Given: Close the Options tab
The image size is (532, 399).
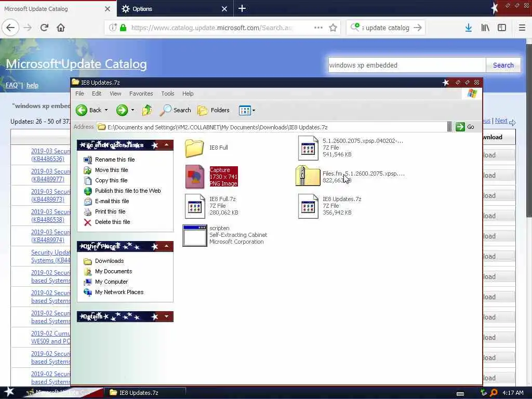Looking at the screenshot, I should pos(224,9).
